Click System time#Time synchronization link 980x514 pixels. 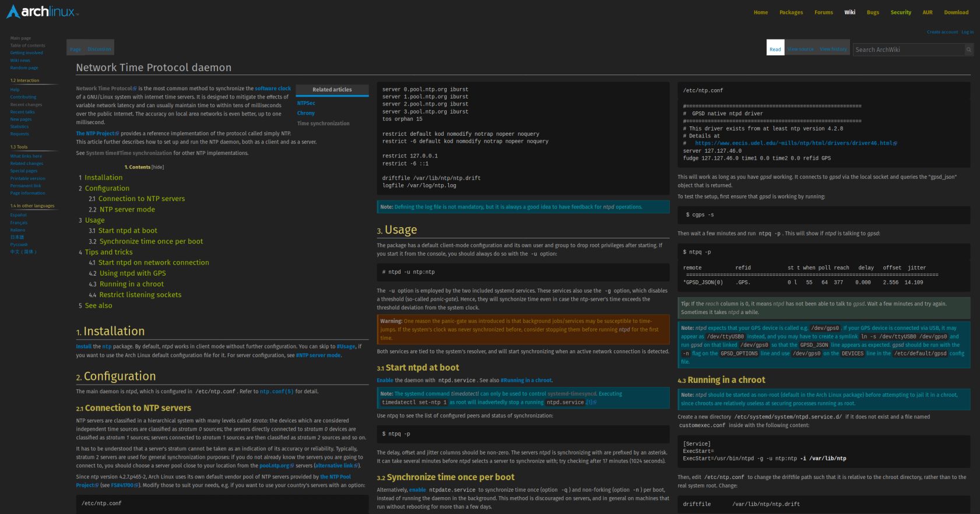(x=129, y=153)
